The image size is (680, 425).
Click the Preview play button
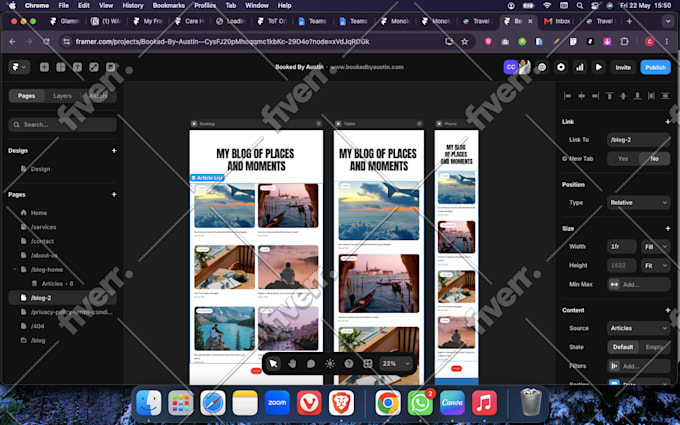pyautogui.click(x=598, y=67)
